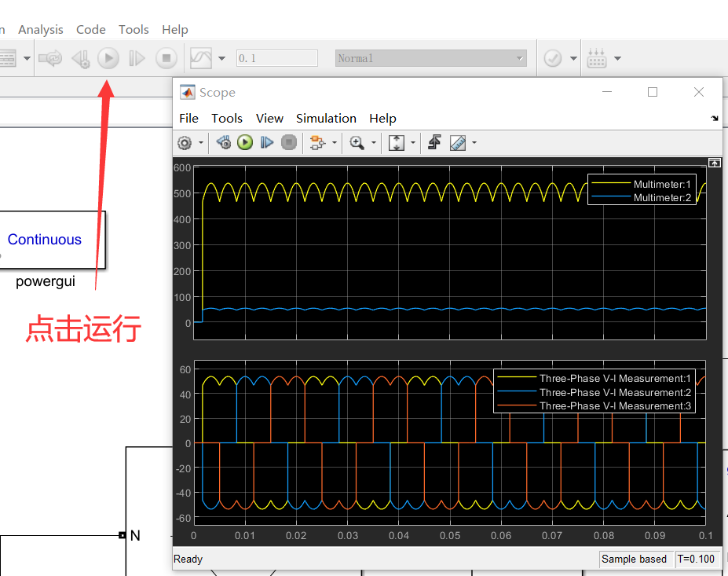Click the fast restart icon in Simulink toolbar
This screenshot has height=576, width=728.
(50, 58)
